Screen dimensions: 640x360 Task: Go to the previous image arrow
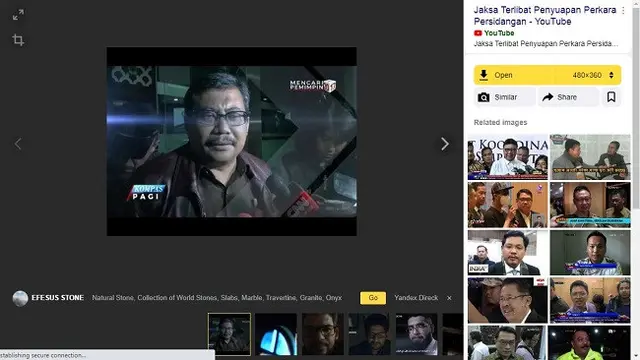pos(18,144)
